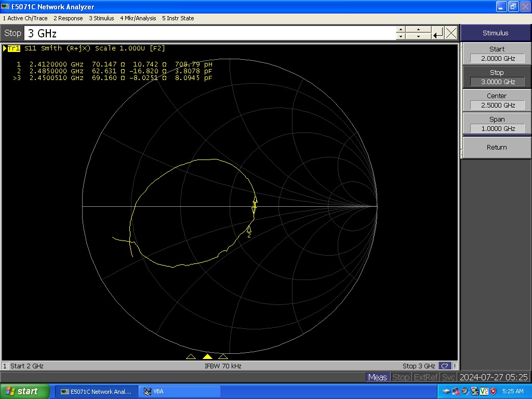Increase entry value with wide up arrow

click(x=418, y=30)
